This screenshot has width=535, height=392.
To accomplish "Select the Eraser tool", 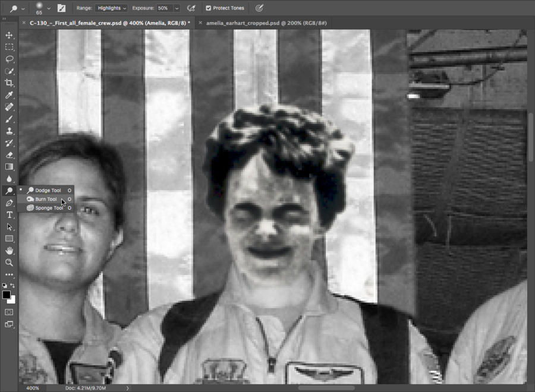I will 9,154.
